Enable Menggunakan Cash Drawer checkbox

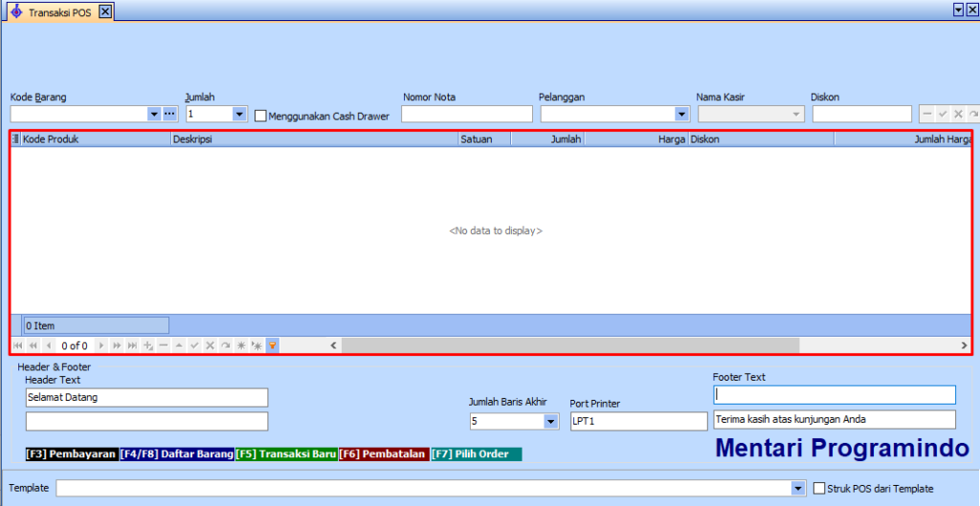pyautogui.click(x=260, y=116)
